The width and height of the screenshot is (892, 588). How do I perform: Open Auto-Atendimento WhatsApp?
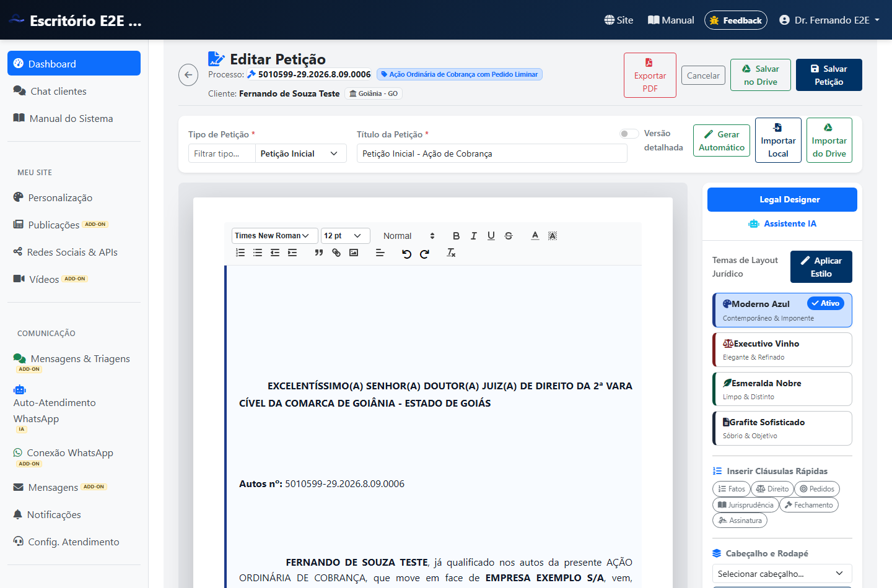click(x=74, y=409)
